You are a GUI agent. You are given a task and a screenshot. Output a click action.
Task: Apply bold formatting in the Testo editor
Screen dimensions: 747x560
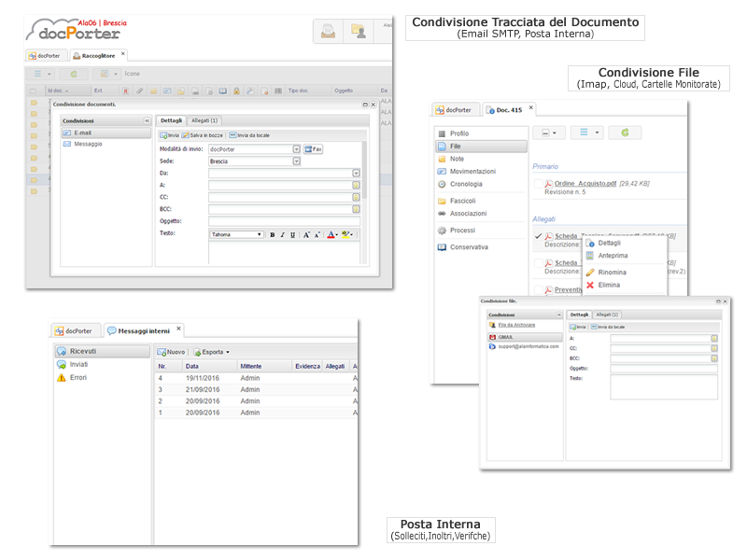[x=272, y=235]
